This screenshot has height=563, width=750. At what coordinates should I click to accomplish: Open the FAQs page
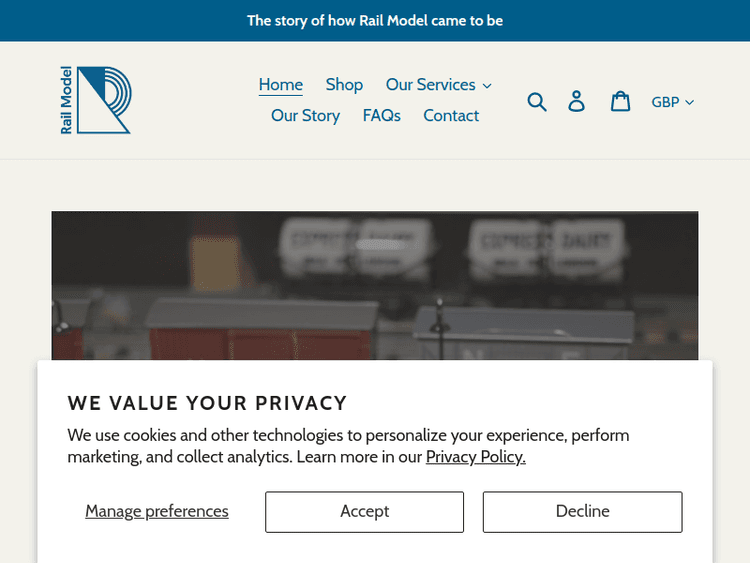[382, 116]
